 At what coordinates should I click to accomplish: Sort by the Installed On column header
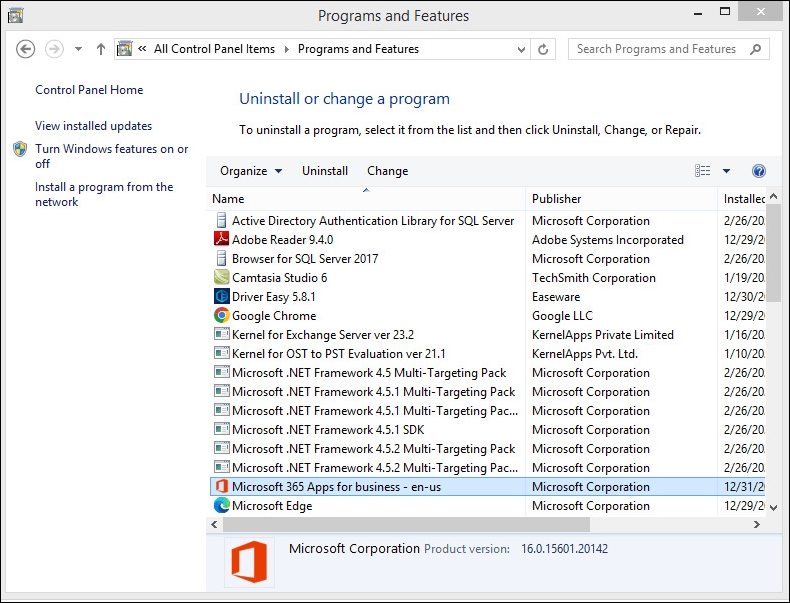[x=742, y=199]
